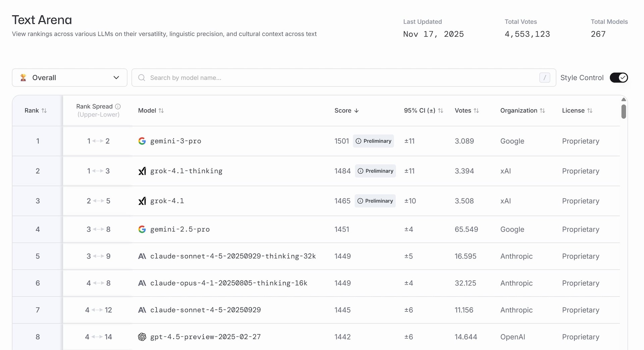Open claude-opus-4-1-20250805-thinking-16k model link
Screen dimensions: 644x350
228,283
